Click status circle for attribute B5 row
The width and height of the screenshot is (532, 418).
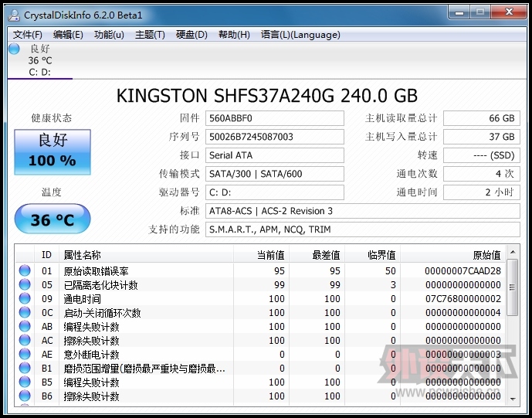(25, 382)
